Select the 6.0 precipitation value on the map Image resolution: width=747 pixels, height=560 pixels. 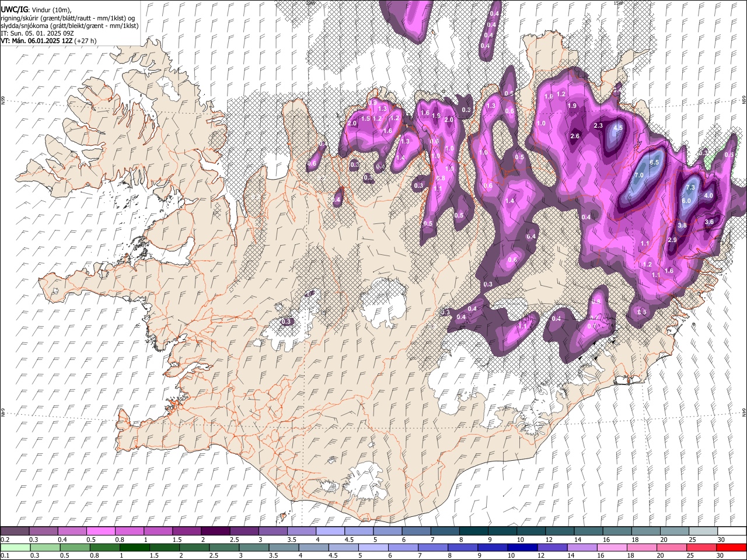(686, 201)
